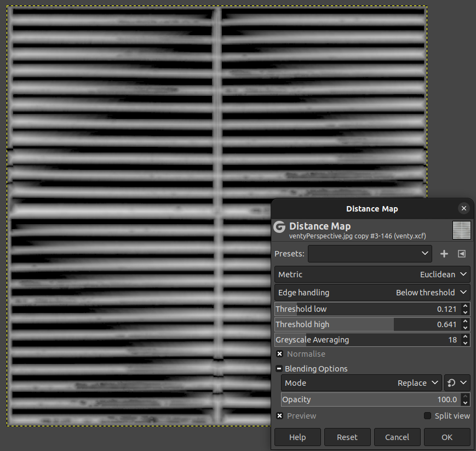Open the preset manager arrow icon
This screenshot has width=476, height=451.
click(x=461, y=254)
